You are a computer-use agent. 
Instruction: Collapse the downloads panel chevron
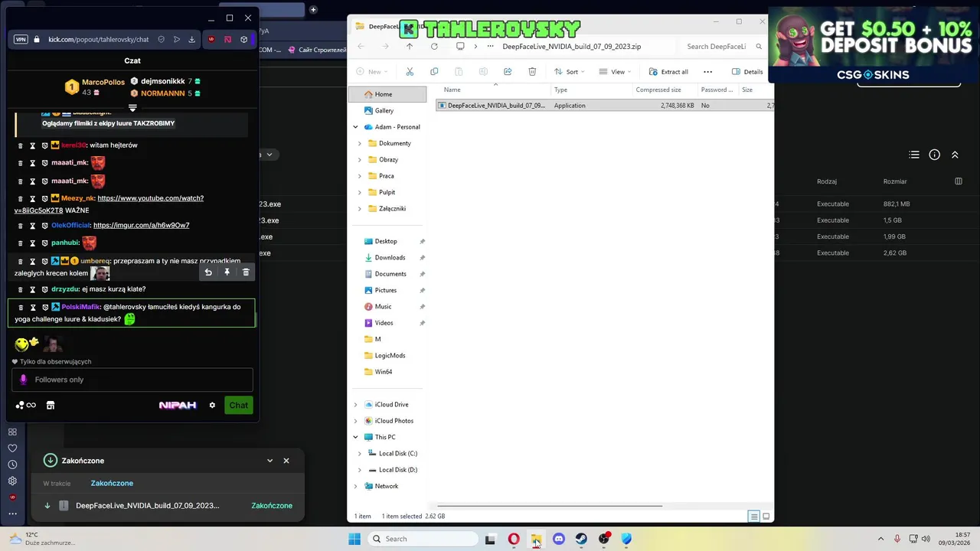(x=269, y=461)
